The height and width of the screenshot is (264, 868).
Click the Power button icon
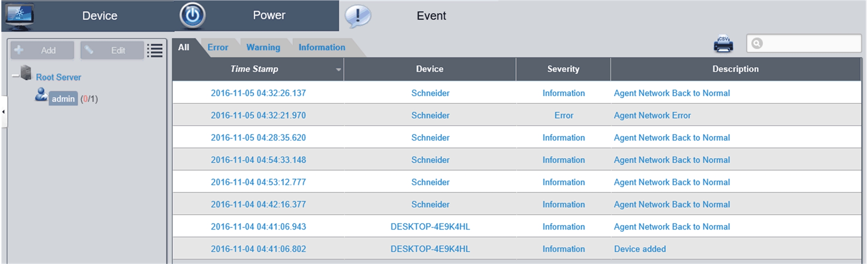pos(192,16)
